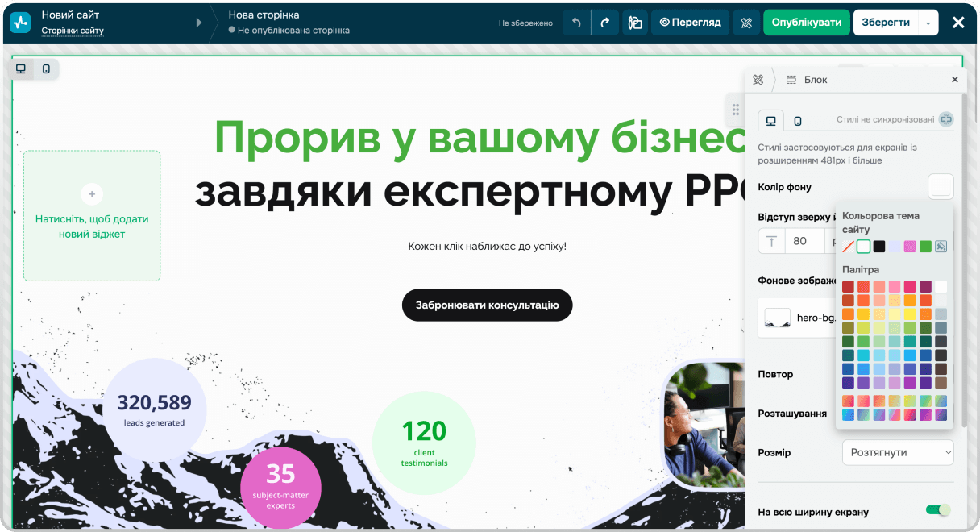This screenshot has height=532, width=980.
Task: Close the editor with the X icon
Action: click(x=958, y=23)
